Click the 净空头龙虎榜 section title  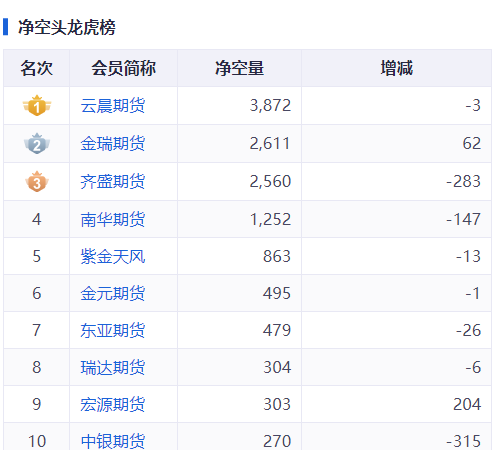pos(67,27)
